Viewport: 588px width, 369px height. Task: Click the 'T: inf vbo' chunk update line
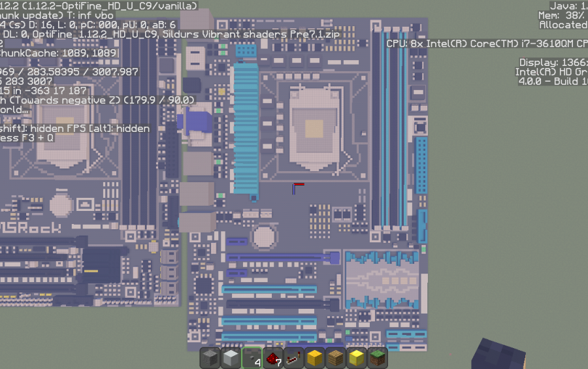(57, 16)
